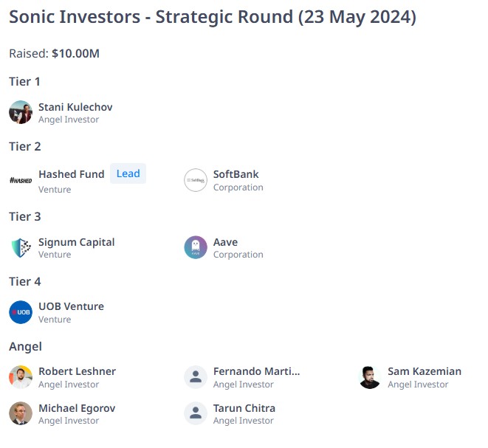
Task: Open the UOB Venture name link
Action: [x=71, y=306]
